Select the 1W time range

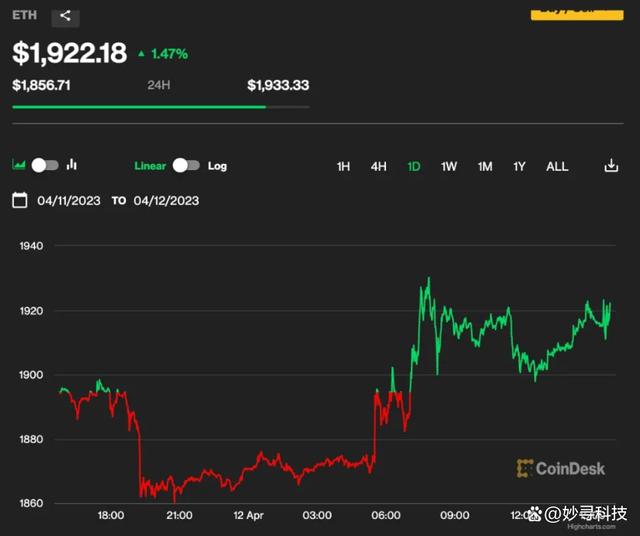[x=449, y=166]
